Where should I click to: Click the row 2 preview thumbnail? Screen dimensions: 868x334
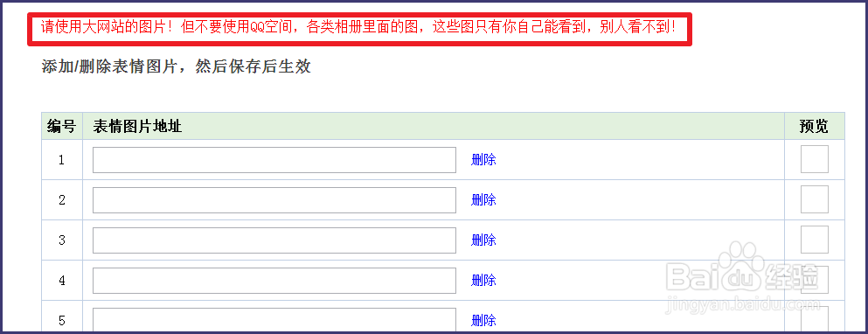click(x=815, y=199)
